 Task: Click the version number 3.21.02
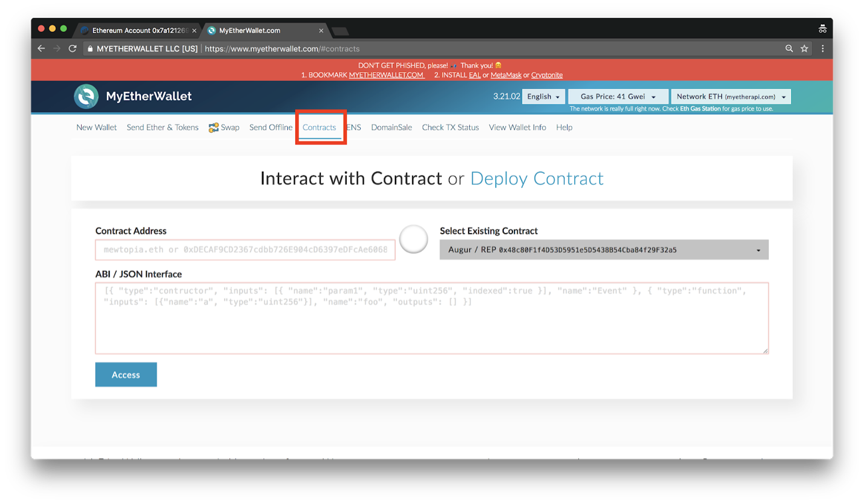506,96
